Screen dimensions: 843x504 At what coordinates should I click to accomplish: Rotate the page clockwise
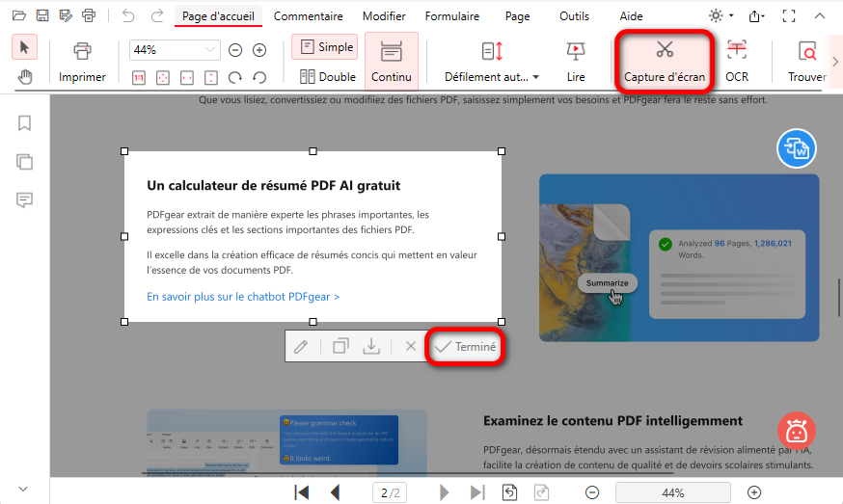click(235, 78)
